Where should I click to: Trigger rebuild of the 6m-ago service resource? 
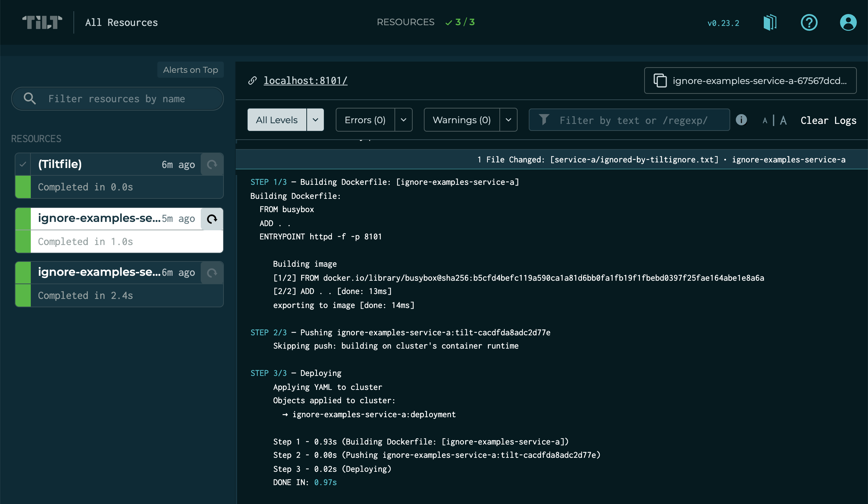212,273
